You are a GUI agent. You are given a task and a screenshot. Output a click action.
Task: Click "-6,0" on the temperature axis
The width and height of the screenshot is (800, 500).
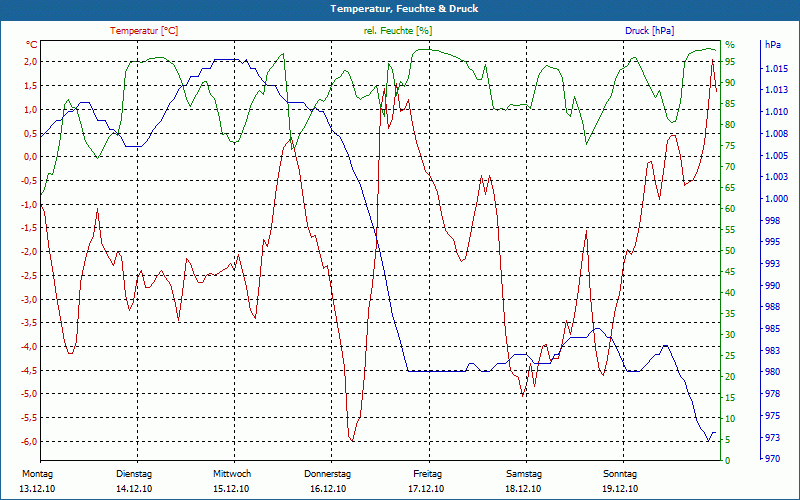click(x=29, y=442)
